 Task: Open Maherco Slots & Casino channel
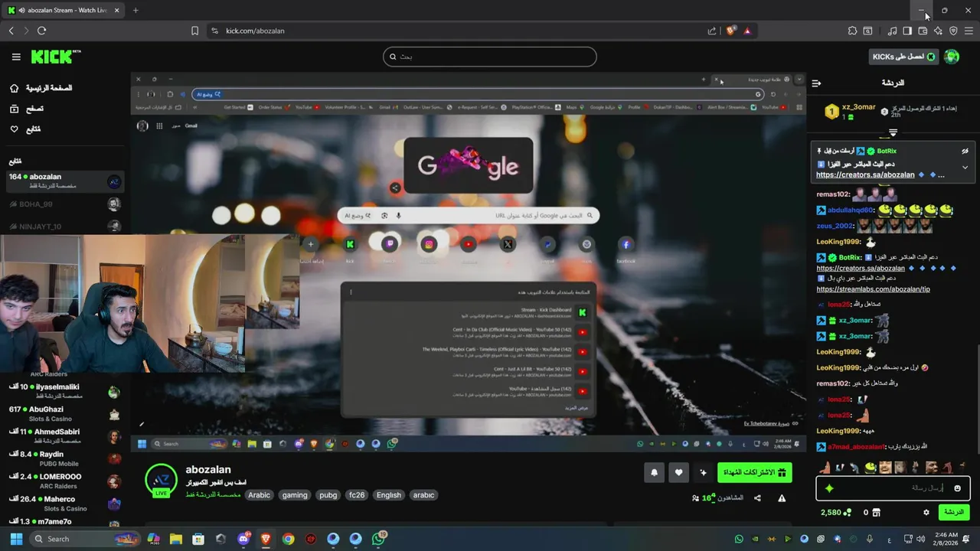pyautogui.click(x=64, y=504)
